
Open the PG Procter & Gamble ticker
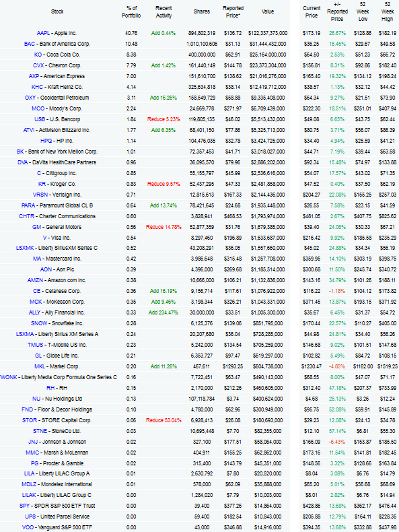tap(34, 463)
